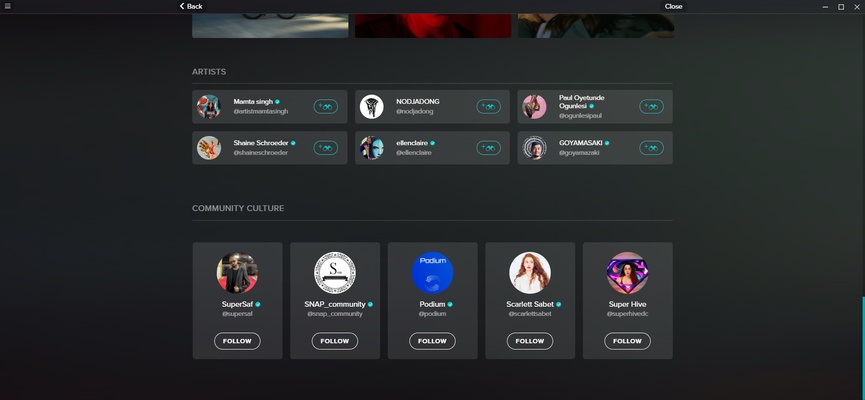Viewport: 865px width, 400px height.
Task: Click the Shaine Schroeder artist name
Action: point(260,143)
